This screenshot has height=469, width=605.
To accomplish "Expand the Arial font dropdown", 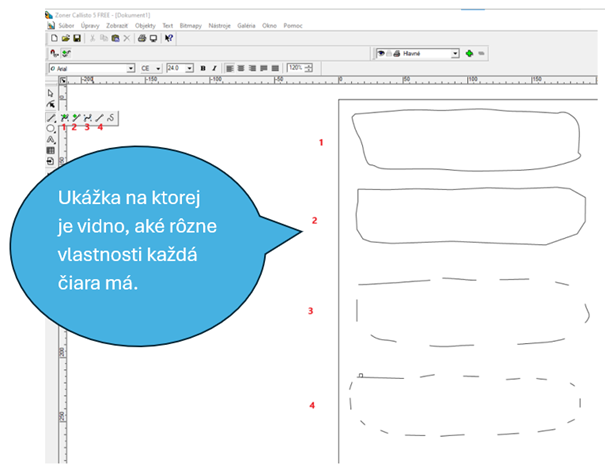I will click(x=130, y=68).
